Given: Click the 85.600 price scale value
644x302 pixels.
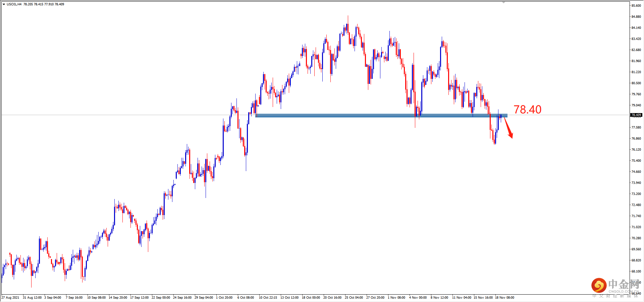Looking at the screenshot, I should [x=636, y=5].
